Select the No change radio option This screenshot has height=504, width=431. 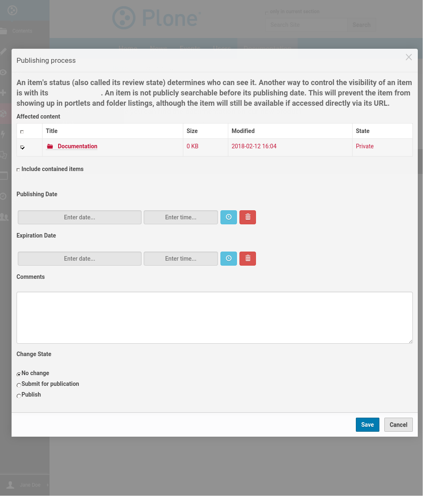click(x=19, y=374)
